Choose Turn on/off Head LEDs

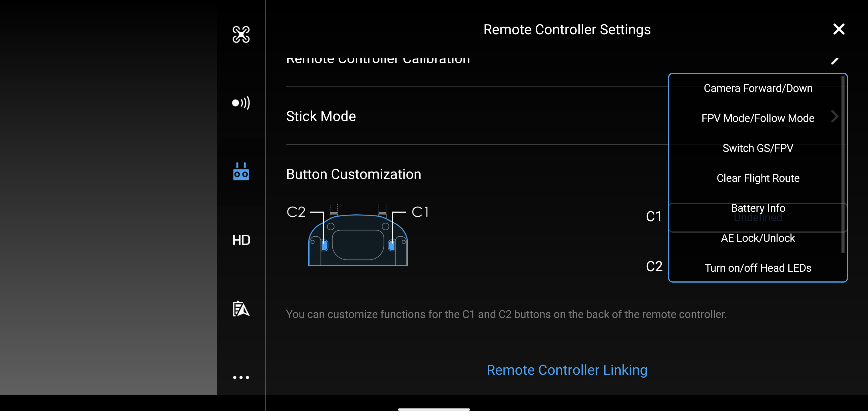point(758,268)
